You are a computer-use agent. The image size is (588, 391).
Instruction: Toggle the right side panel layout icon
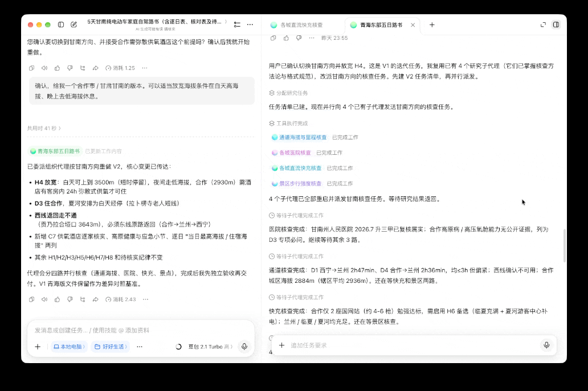click(556, 24)
